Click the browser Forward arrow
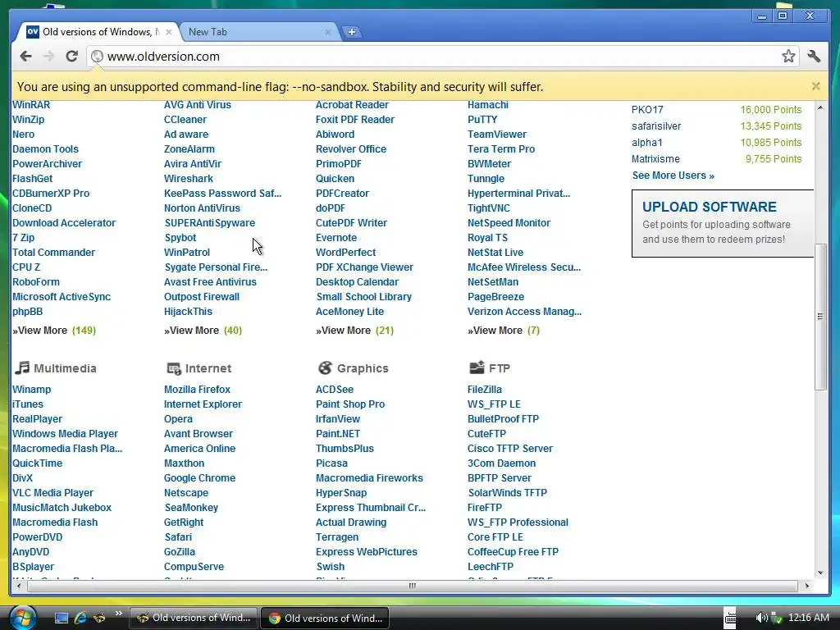The image size is (840, 630). 48,57
